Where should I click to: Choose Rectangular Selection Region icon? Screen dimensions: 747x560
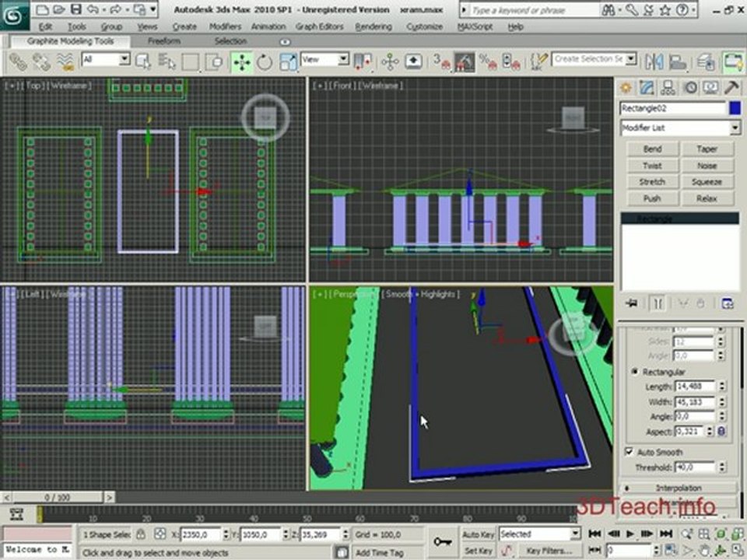click(190, 62)
